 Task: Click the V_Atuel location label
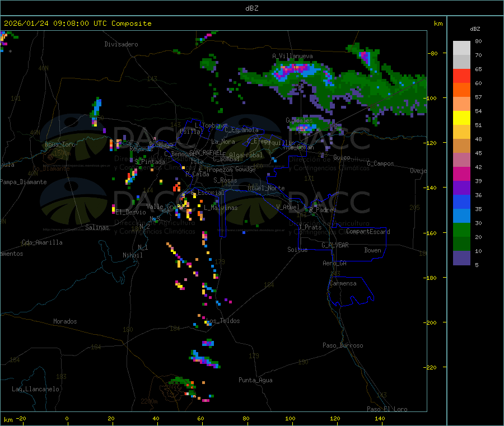click(x=288, y=207)
